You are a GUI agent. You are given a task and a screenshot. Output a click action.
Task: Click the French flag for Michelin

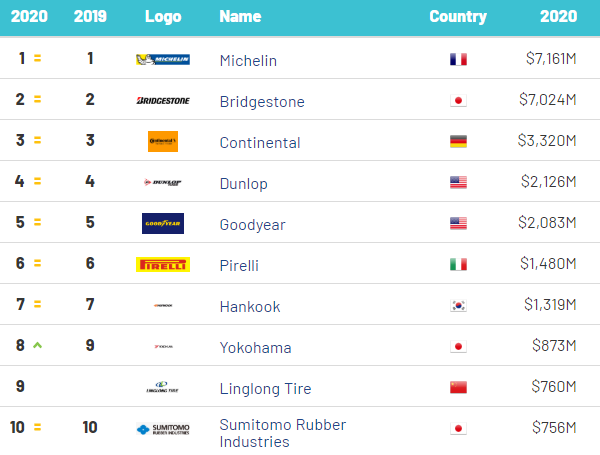458,59
